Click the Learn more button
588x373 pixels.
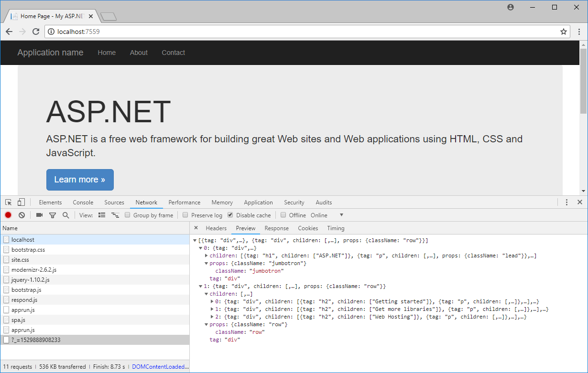coord(80,180)
